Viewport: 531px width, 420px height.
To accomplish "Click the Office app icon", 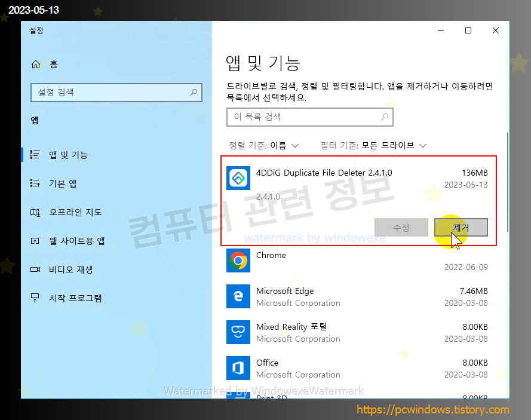I will point(238,368).
